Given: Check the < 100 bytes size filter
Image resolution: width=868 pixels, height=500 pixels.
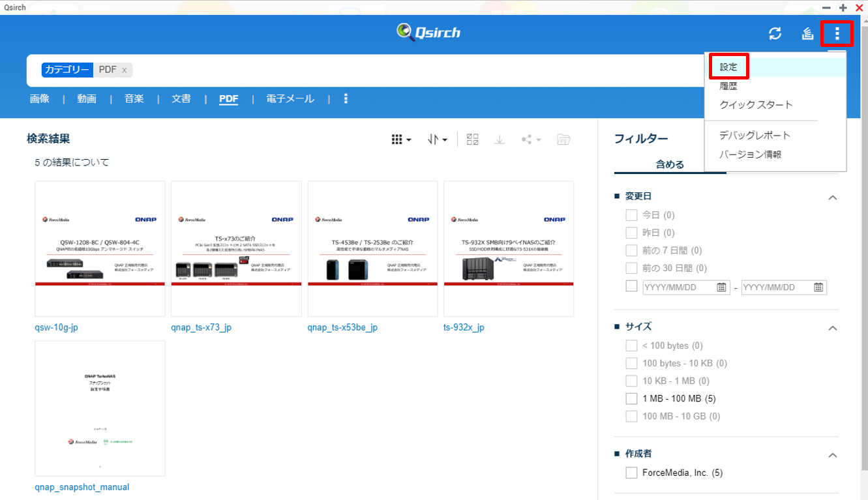Looking at the screenshot, I should click(x=631, y=346).
